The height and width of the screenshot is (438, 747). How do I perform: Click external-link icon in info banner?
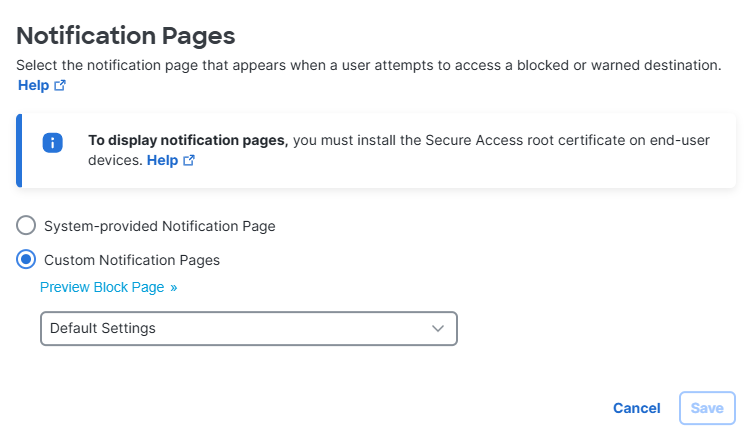pyautogui.click(x=189, y=160)
